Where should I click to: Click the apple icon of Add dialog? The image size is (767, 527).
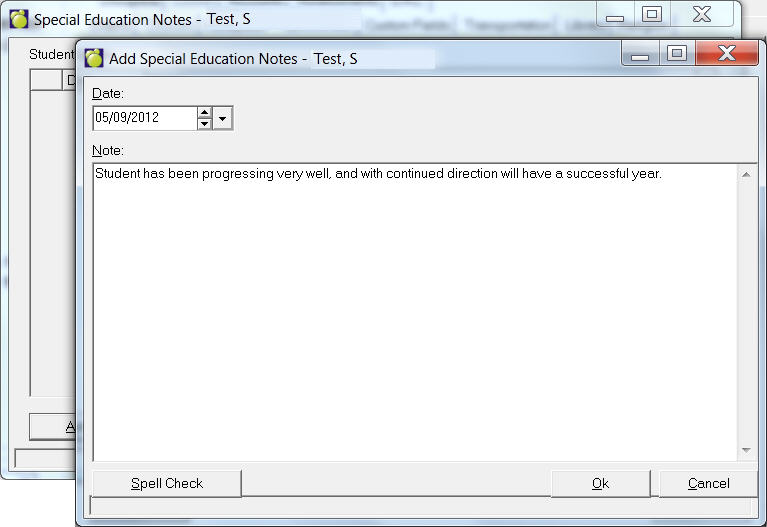click(94, 58)
